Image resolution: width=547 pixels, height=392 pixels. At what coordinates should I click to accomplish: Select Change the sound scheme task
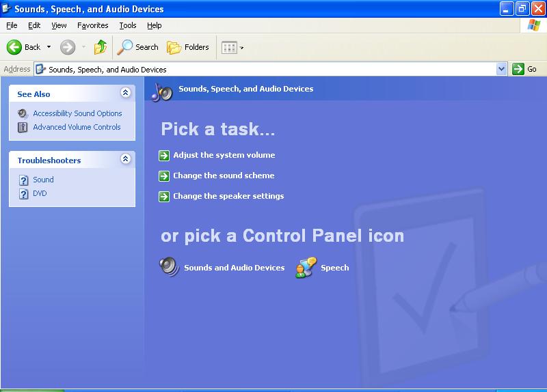[224, 176]
